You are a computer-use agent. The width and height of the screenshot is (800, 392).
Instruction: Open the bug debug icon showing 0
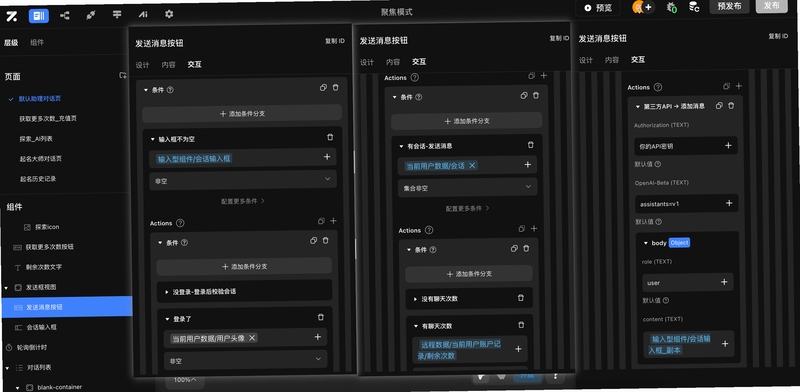[x=671, y=7]
